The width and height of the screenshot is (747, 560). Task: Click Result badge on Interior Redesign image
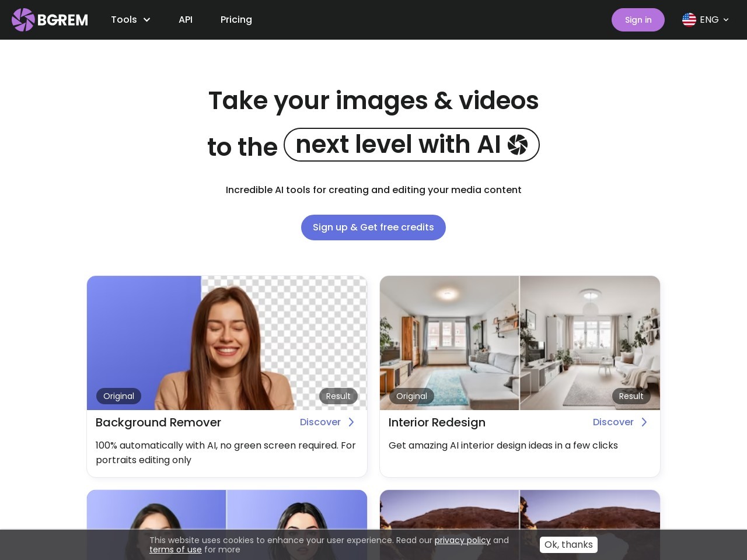[x=631, y=396]
